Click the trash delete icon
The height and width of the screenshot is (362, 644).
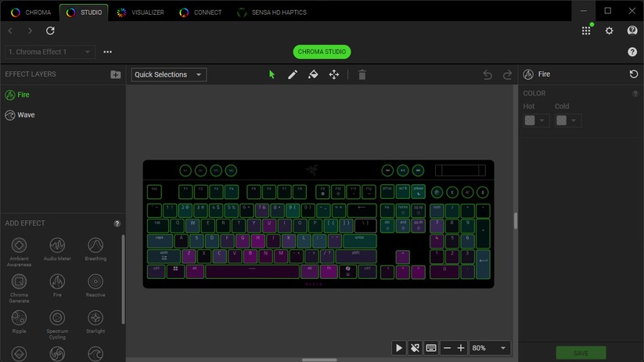click(x=362, y=74)
